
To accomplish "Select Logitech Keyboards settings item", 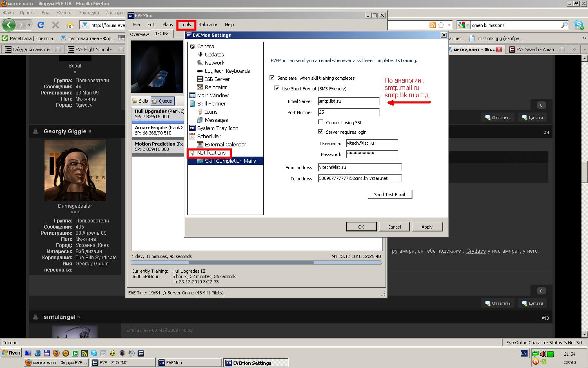I will tap(227, 71).
